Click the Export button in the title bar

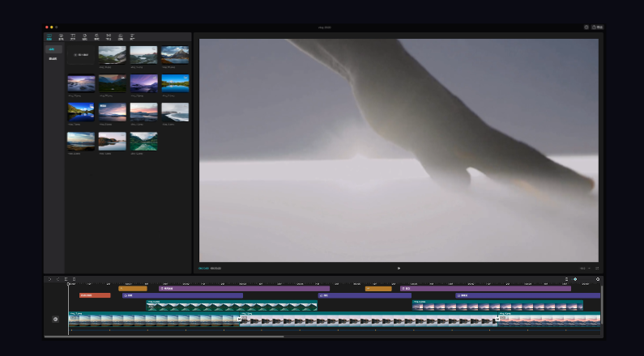(x=598, y=27)
